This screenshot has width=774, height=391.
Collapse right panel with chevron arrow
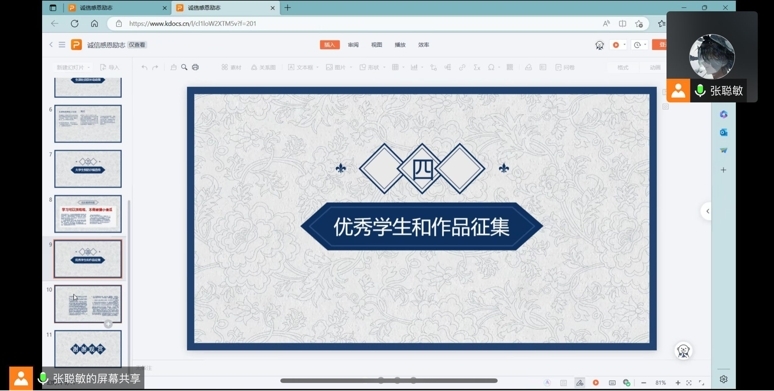(707, 211)
